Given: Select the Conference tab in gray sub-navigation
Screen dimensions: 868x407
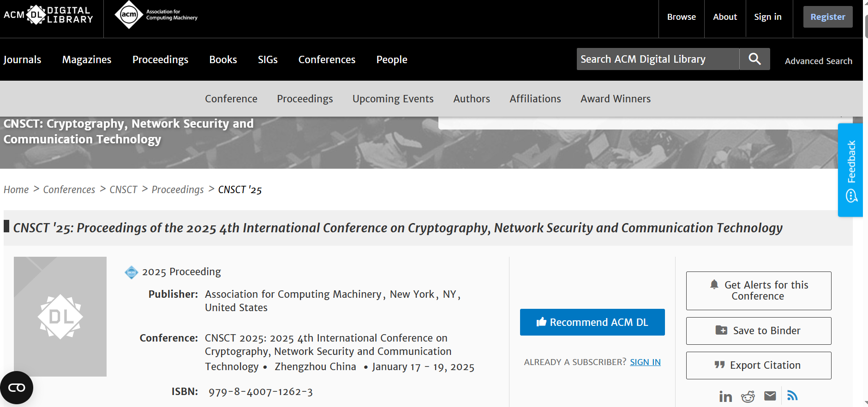Looking at the screenshot, I should point(231,99).
